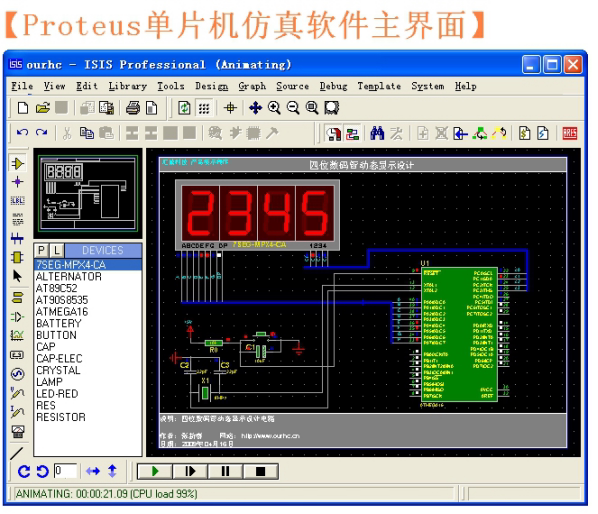
Task: Rotate clockwise with the blue arrow
Action: click(x=24, y=472)
